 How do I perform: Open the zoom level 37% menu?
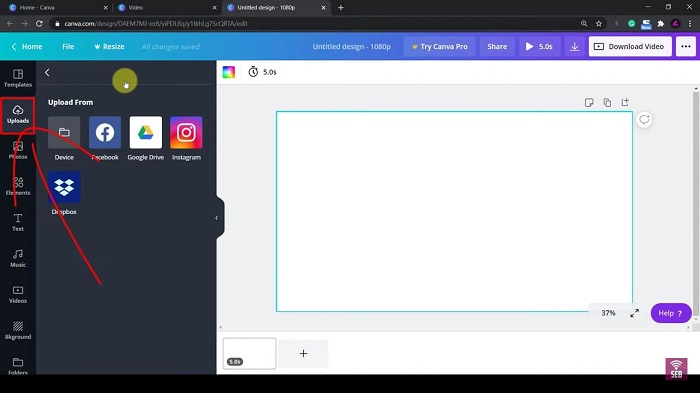pyautogui.click(x=608, y=313)
